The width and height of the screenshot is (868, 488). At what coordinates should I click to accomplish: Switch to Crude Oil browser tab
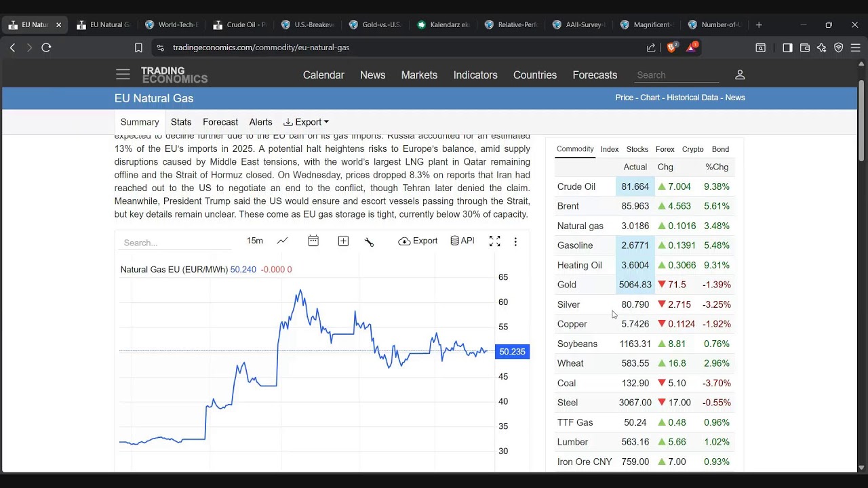tap(239, 24)
